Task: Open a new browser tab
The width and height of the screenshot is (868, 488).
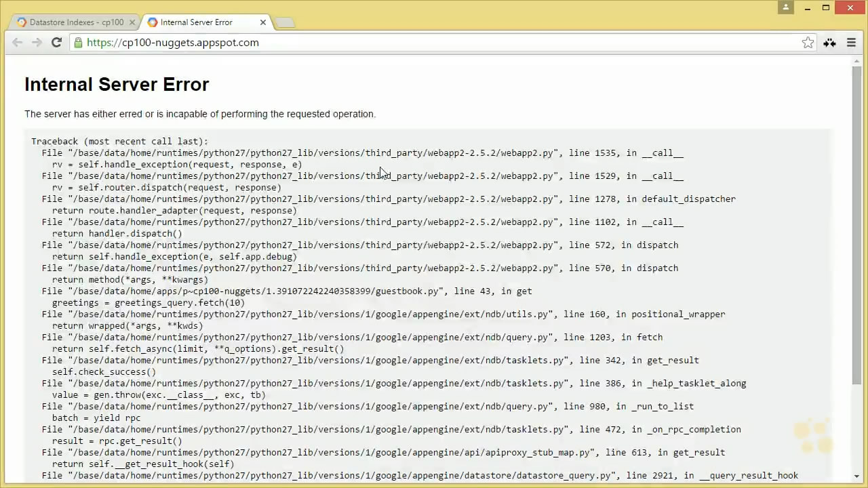Action: point(285,22)
